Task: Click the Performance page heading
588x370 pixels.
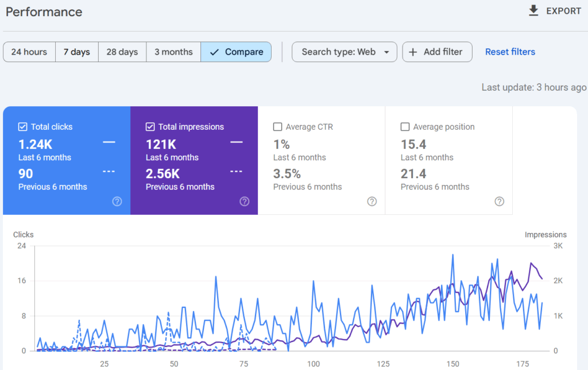Action: [44, 12]
